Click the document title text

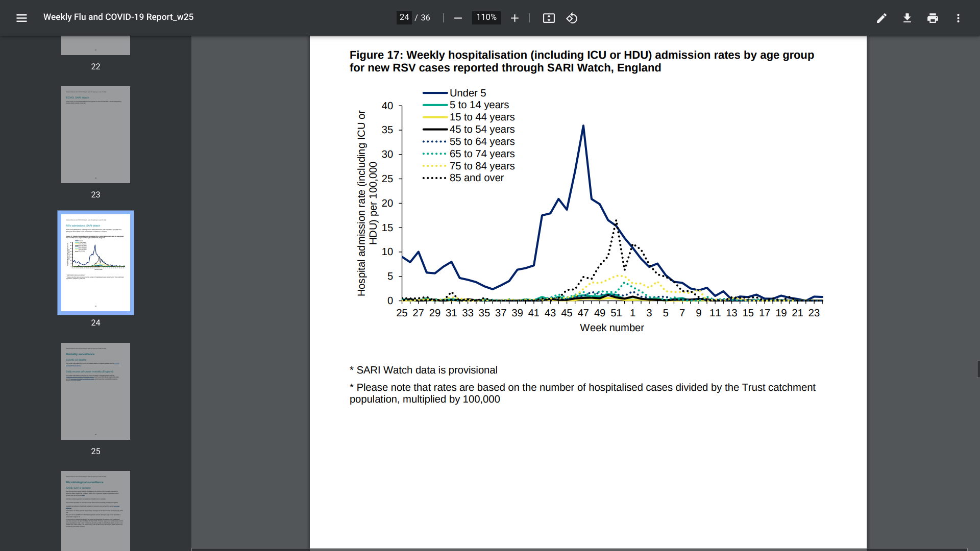pyautogui.click(x=118, y=17)
